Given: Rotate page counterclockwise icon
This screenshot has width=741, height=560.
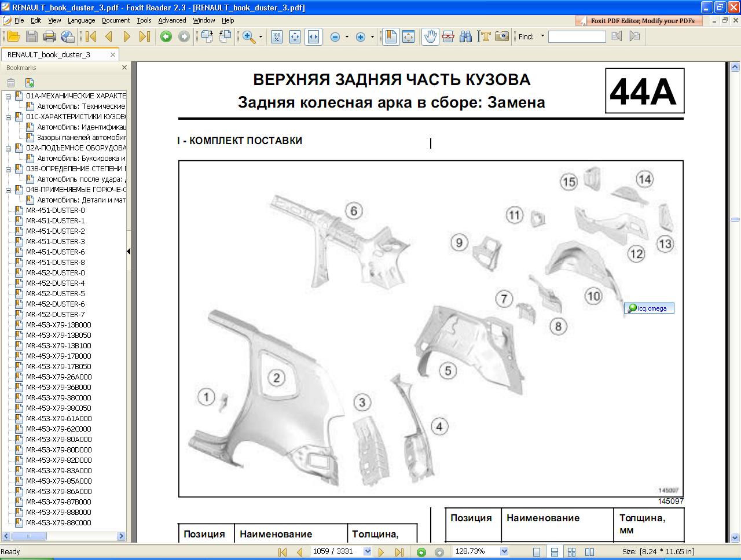Looking at the screenshot, I should tap(225, 36).
